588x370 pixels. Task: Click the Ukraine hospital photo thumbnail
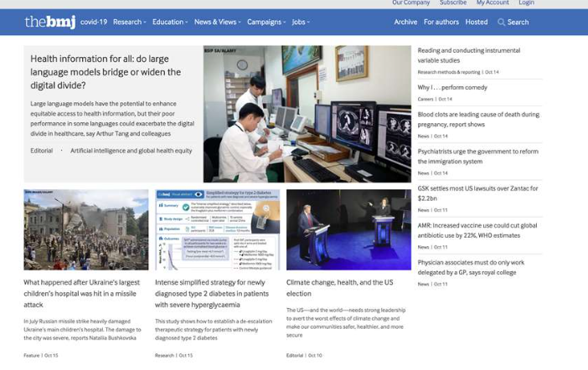coord(86,229)
